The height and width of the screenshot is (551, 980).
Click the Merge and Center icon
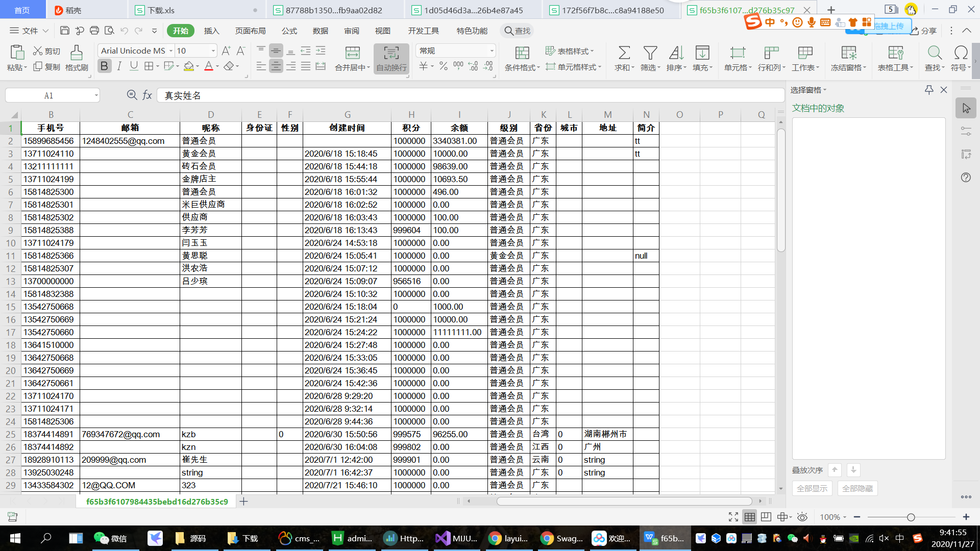(x=352, y=53)
